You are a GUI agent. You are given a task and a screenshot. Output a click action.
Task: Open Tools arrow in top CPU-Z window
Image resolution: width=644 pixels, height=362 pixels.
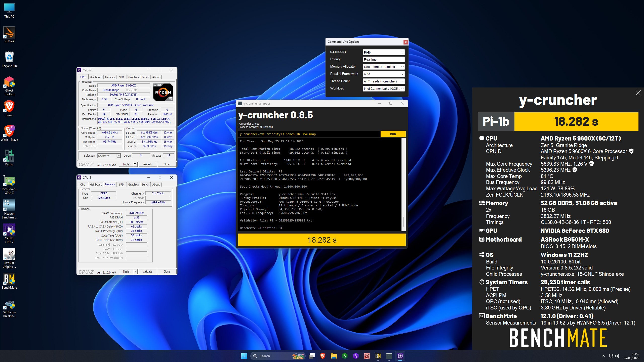click(x=135, y=164)
